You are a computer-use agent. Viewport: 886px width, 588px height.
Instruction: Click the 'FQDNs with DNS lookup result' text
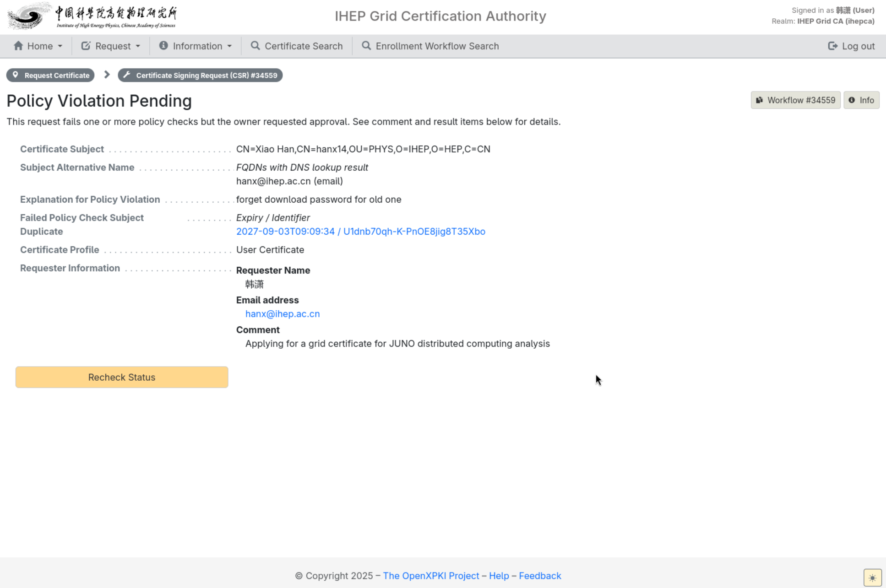302,167
